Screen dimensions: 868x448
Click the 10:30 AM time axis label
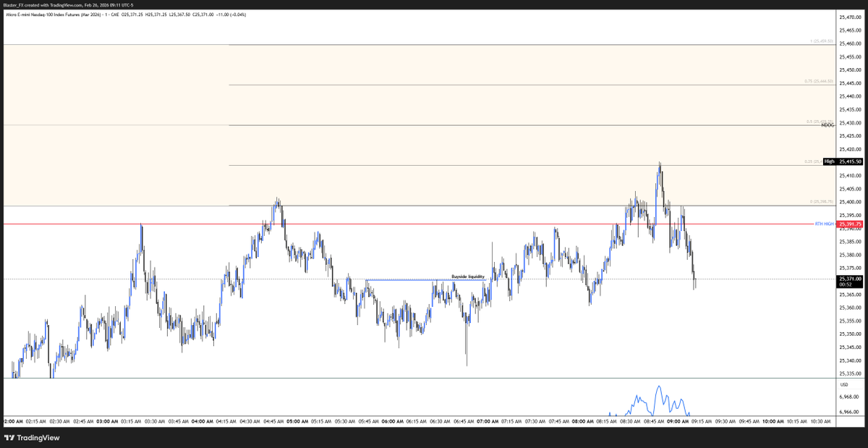point(820,420)
